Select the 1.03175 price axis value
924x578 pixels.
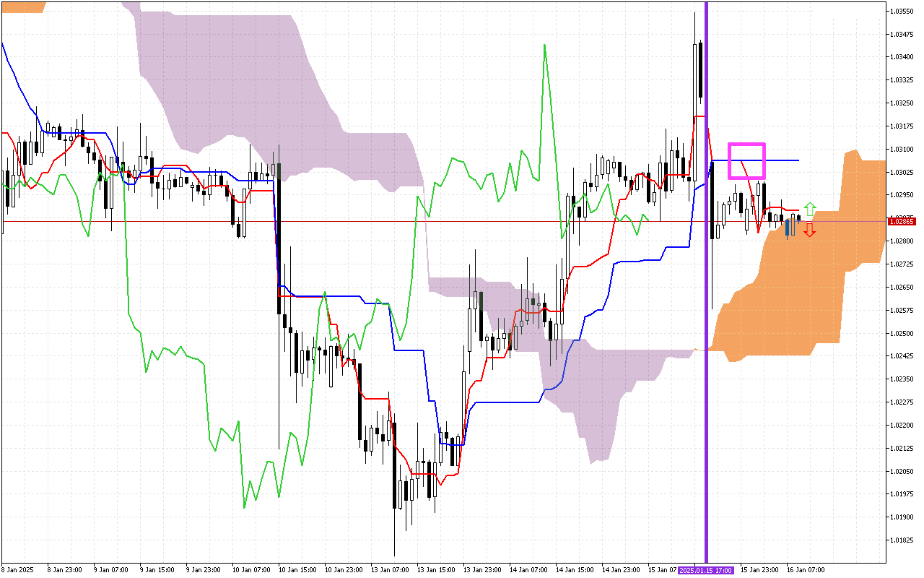coord(902,126)
